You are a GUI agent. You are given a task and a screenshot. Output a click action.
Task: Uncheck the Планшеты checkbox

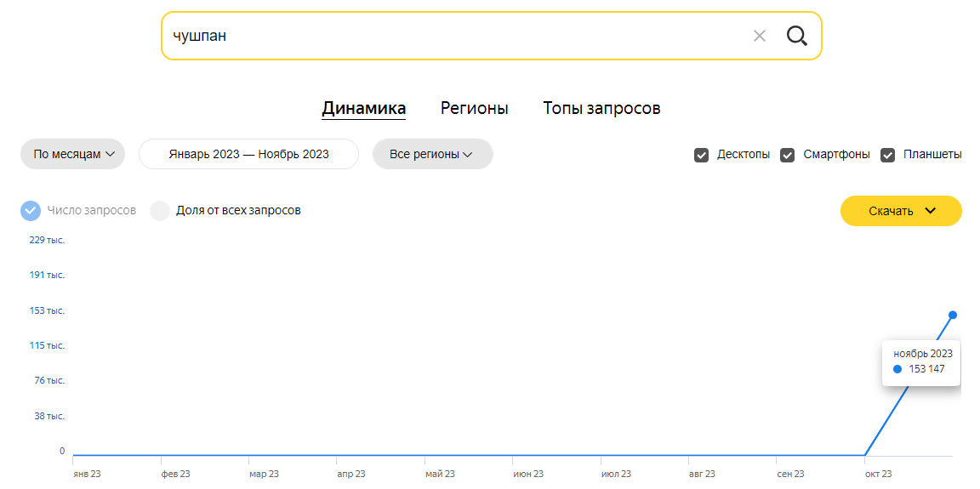point(887,155)
